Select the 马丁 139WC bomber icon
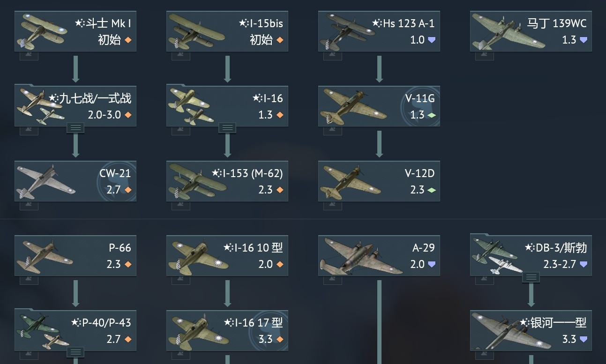The image size is (606, 364). pyautogui.click(x=531, y=31)
